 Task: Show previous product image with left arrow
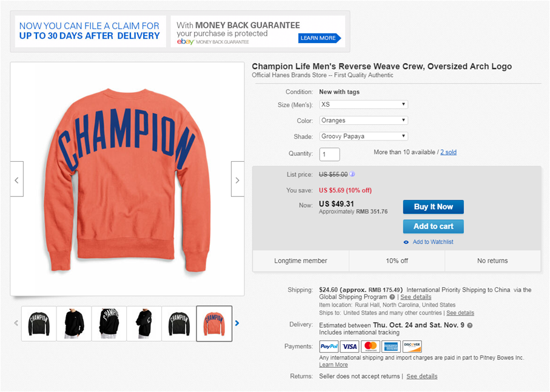pyautogui.click(x=16, y=179)
